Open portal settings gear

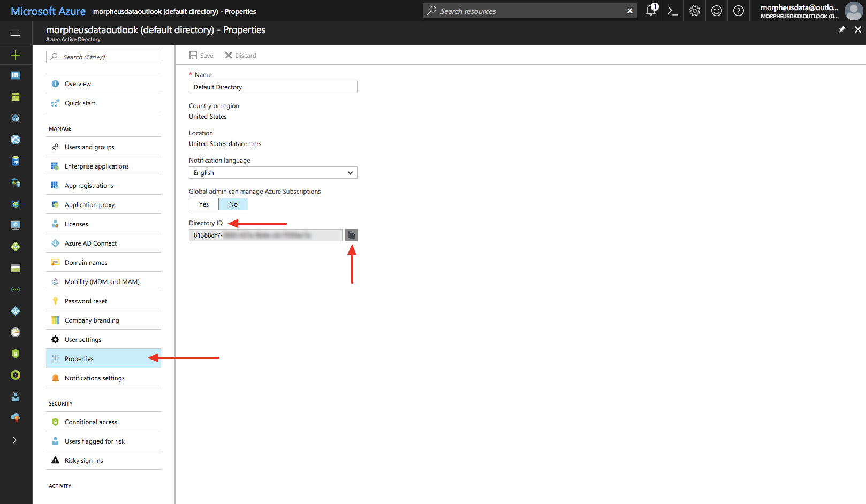(x=695, y=11)
